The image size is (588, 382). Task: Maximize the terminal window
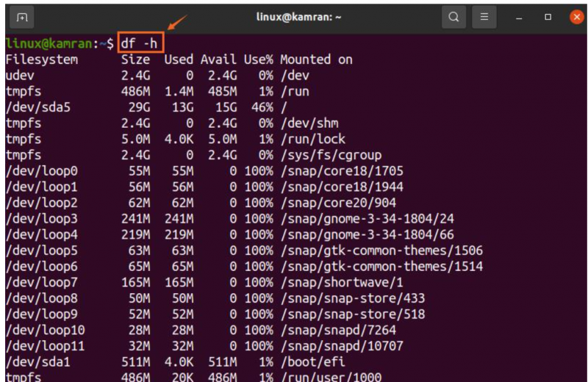coord(548,17)
